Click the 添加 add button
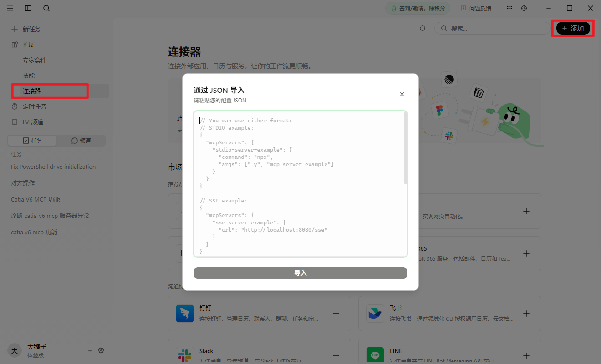 (573, 28)
